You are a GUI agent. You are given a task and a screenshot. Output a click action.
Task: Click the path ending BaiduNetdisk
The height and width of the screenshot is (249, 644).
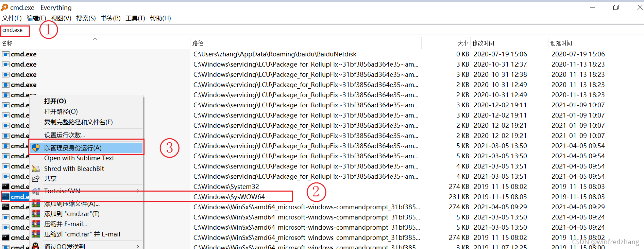point(275,54)
